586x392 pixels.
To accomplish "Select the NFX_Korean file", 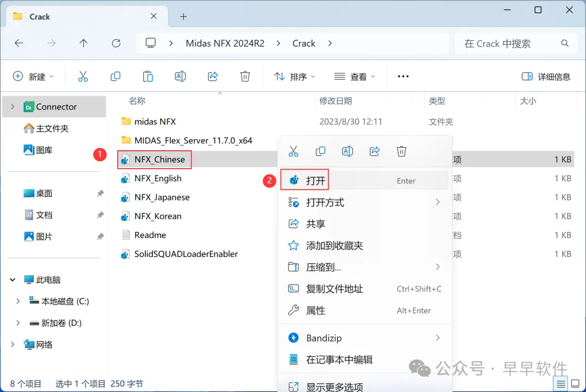I will [x=151, y=216].
